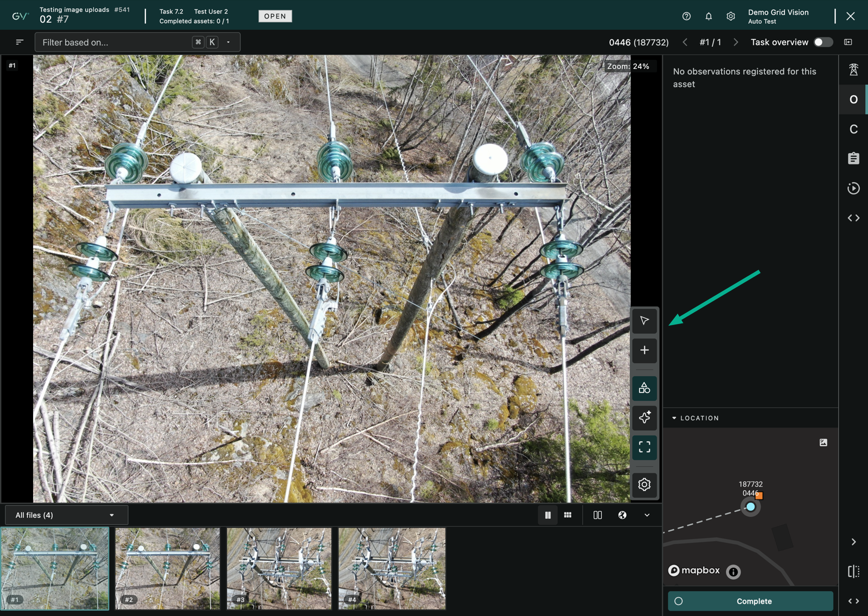The height and width of the screenshot is (616, 868).
Task: Open the clipboard tab in sidebar
Action: [x=853, y=158]
